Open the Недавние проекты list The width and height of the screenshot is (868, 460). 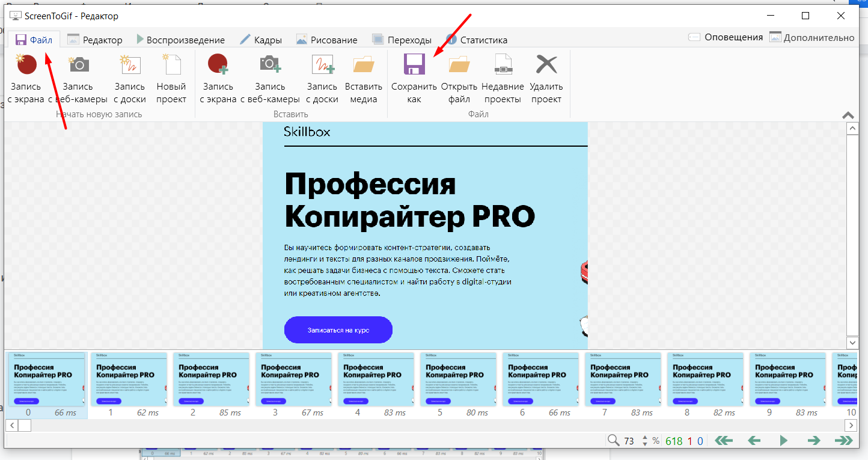click(x=503, y=64)
